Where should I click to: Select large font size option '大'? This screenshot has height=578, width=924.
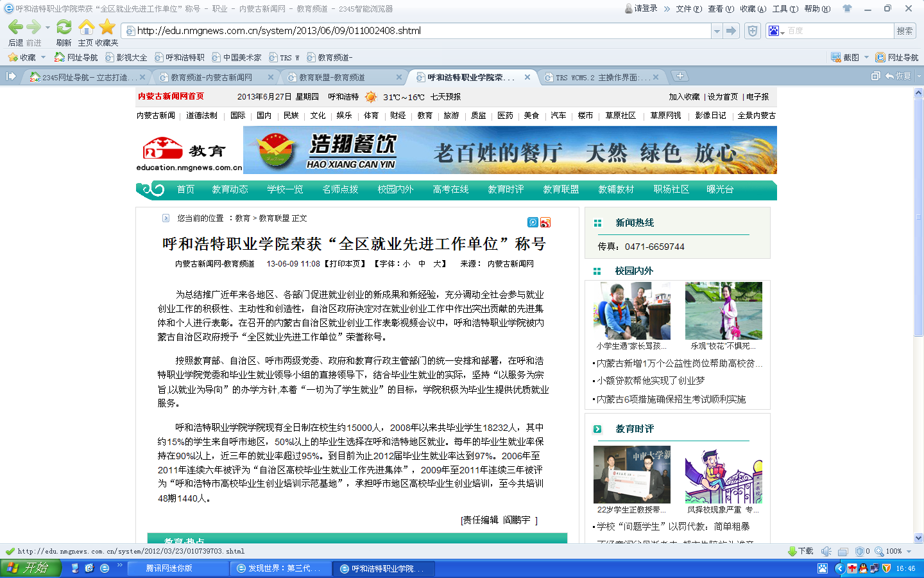(437, 264)
